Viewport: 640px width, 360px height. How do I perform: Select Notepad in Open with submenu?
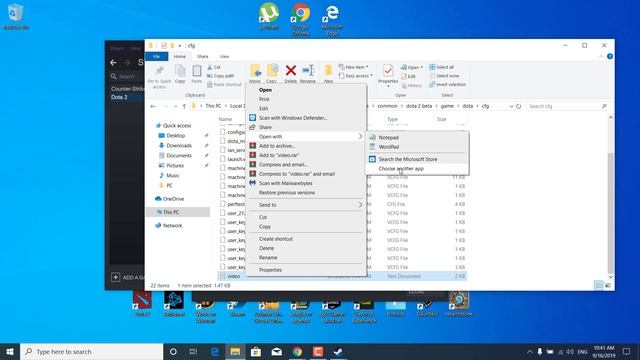point(389,138)
